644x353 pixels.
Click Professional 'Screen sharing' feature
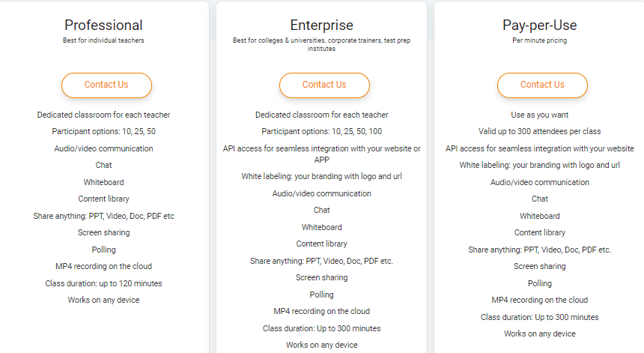[x=103, y=232]
